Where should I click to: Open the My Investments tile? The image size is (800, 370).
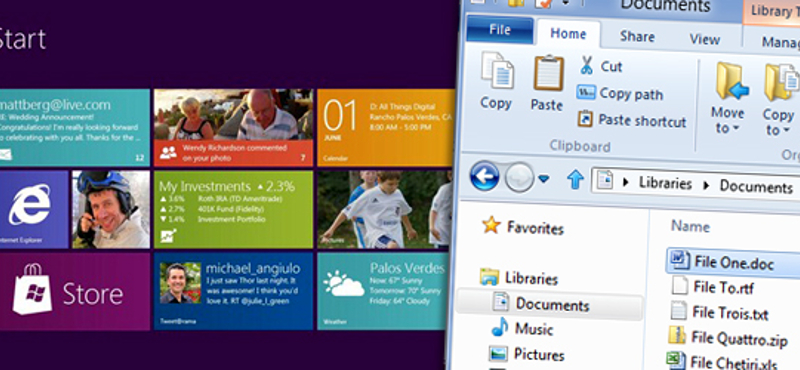(x=234, y=209)
